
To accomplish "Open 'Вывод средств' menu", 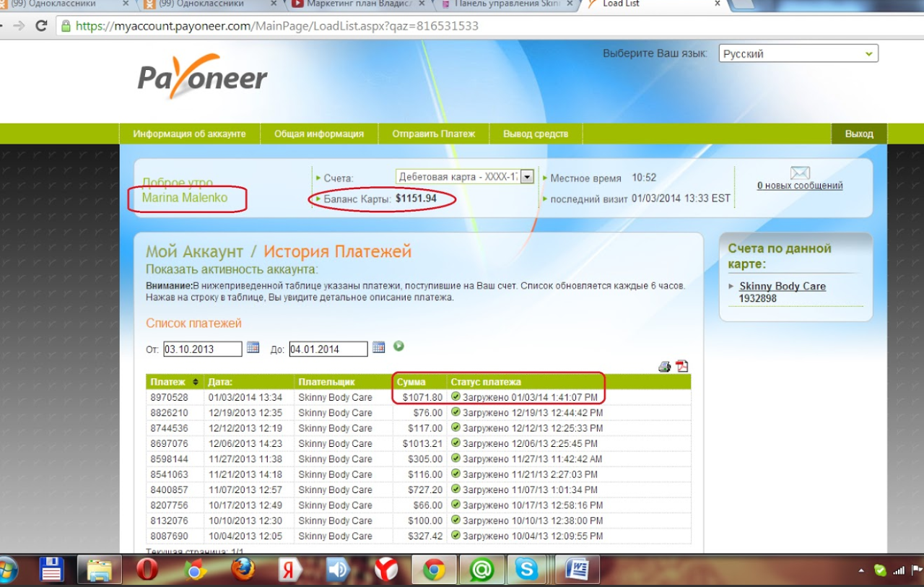I will (536, 134).
